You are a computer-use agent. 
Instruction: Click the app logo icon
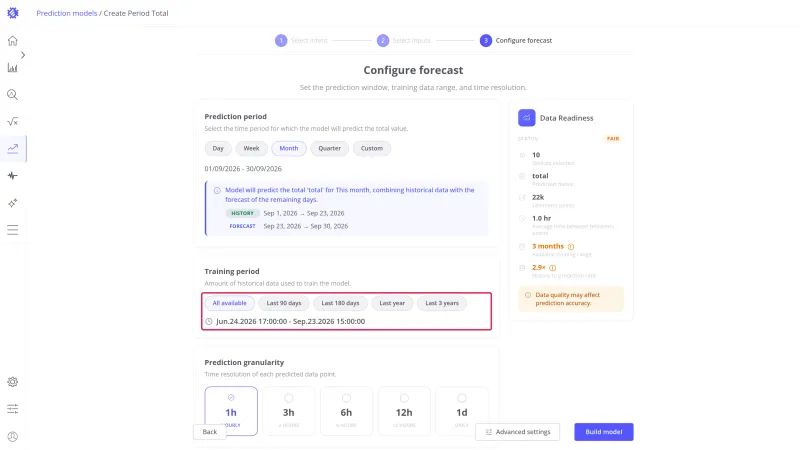[13, 13]
